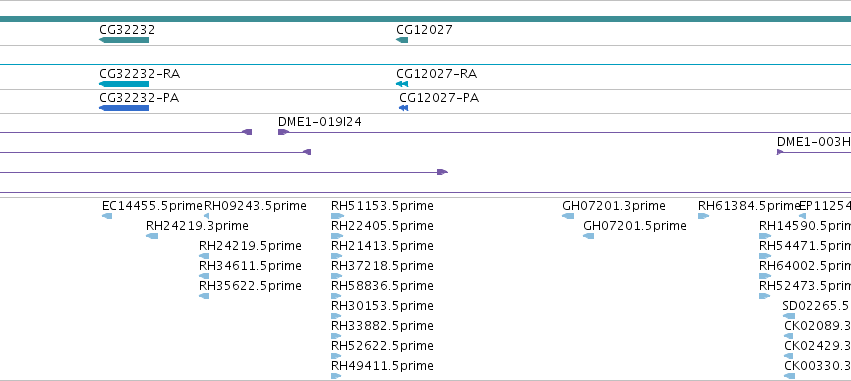Image resolution: width=851 pixels, height=381 pixels.
Task: Click the GH07201.3prime label text
Action: point(614,206)
